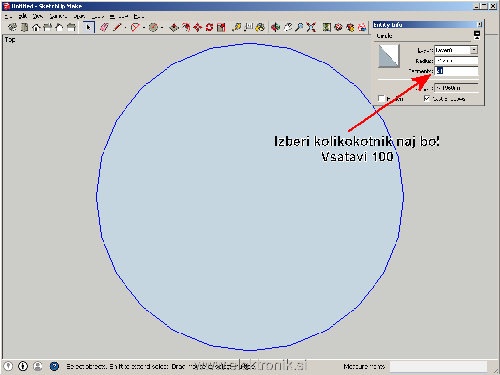This screenshot has height=375, width=500.
Task: Select the Front view house icon
Action: (36, 27)
